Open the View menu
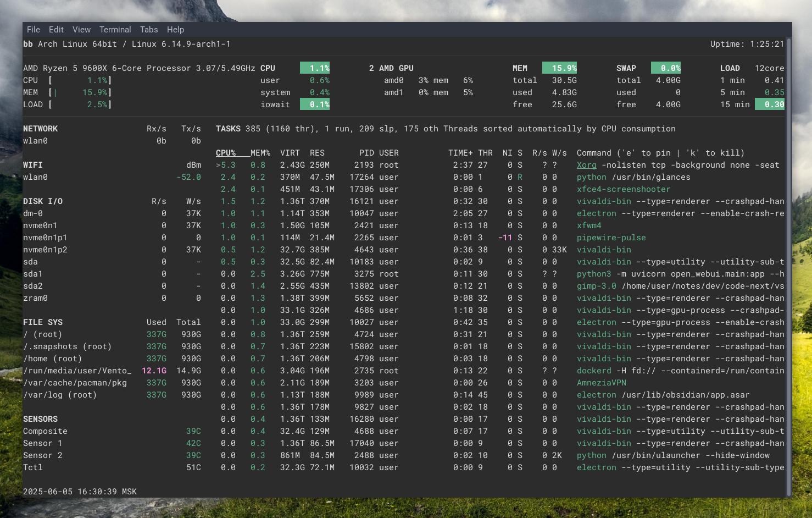This screenshot has height=518, width=812. click(x=81, y=29)
